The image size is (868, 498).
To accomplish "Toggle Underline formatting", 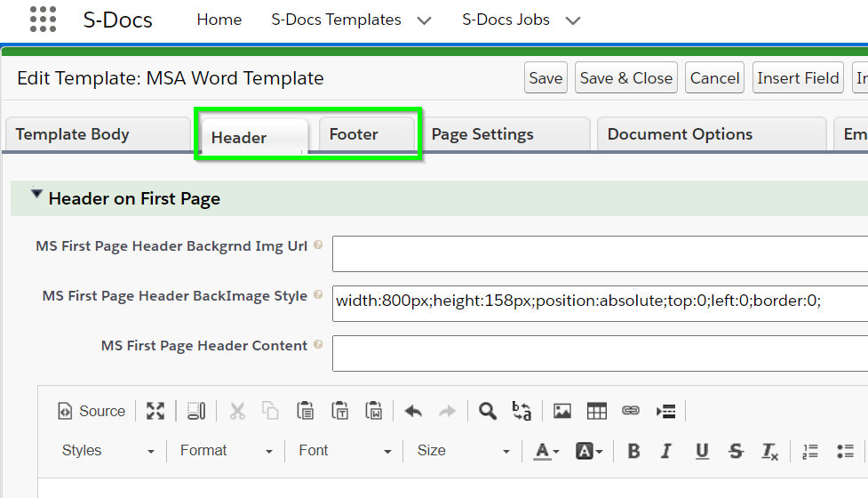I will [701, 452].
